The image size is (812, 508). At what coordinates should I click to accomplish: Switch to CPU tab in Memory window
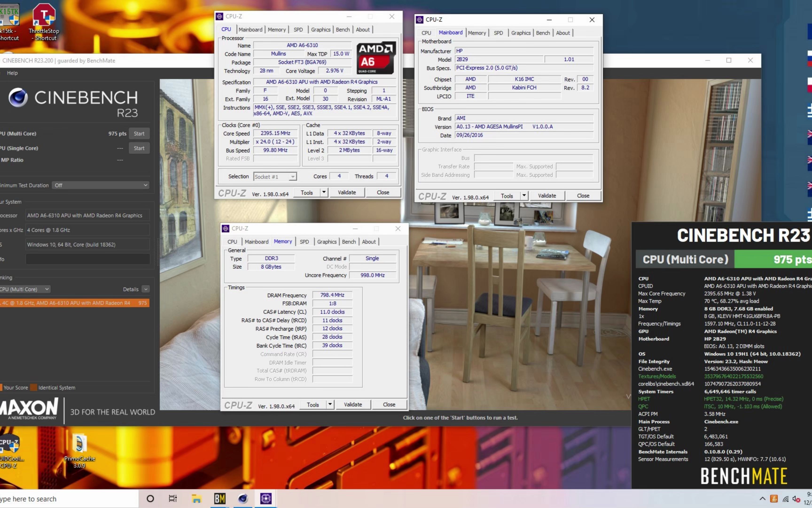(x=232, y=242)
